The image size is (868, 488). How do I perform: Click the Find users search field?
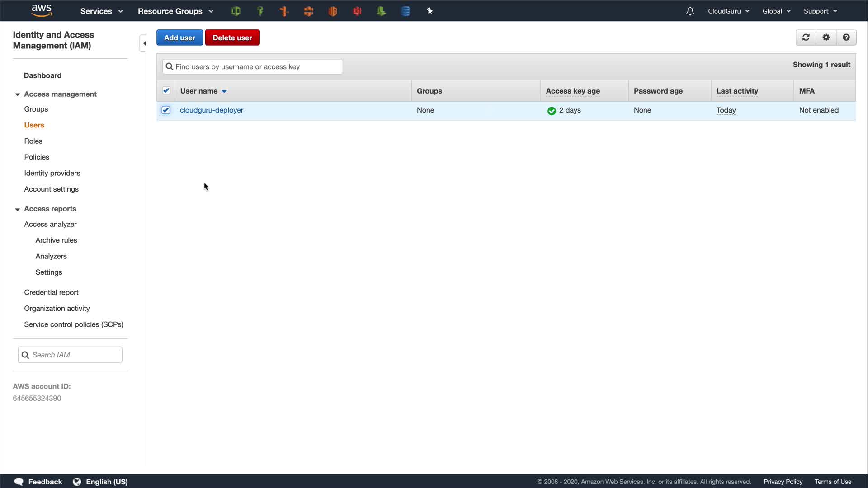pos(252,67)
